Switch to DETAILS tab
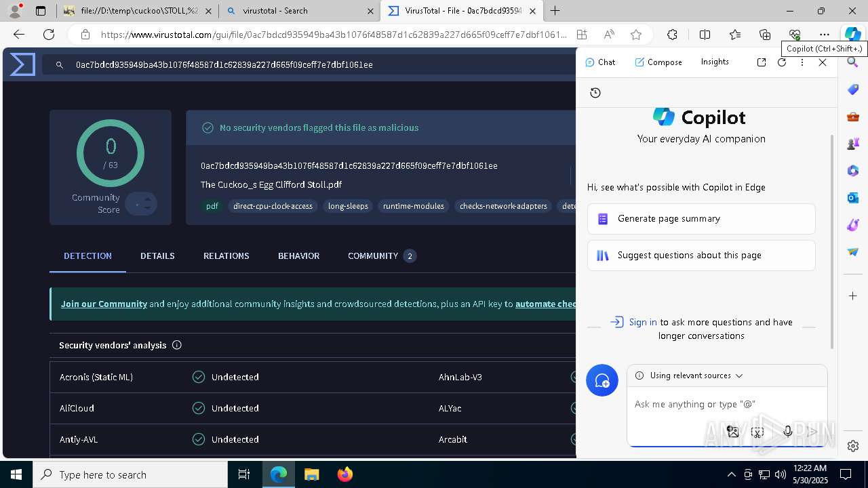This screenshot has height=488, width=868. point(157,256)
